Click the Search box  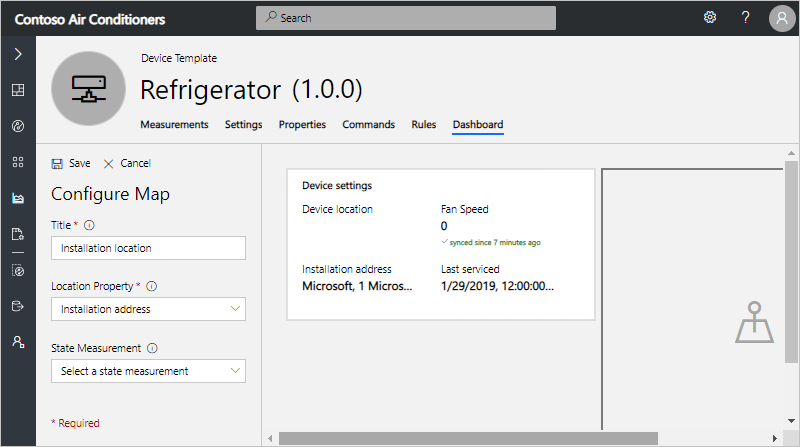click(406, 18)
